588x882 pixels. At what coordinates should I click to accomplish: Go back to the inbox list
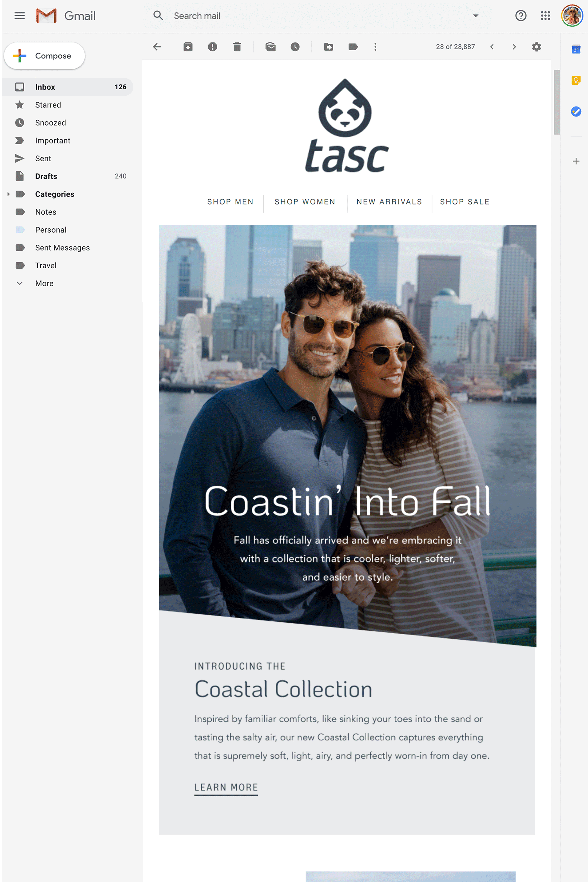[x=157, y=47]
